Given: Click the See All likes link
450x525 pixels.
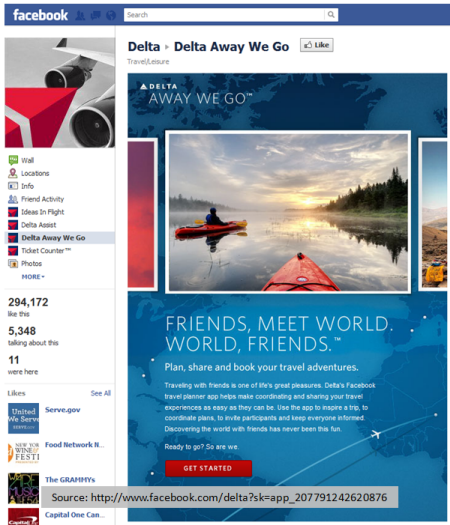Looking at the screenshot, I should point(100,393).
